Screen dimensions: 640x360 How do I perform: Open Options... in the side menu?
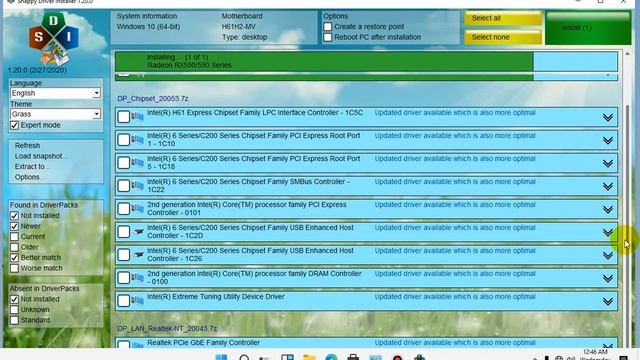point(28,177)
